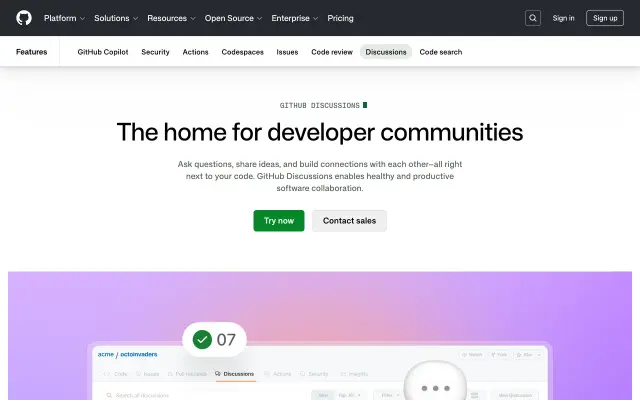Open the Codespaces features tab
Image resolution: width=640 pixels, height=400 pixels.
(x=242, y=52)
